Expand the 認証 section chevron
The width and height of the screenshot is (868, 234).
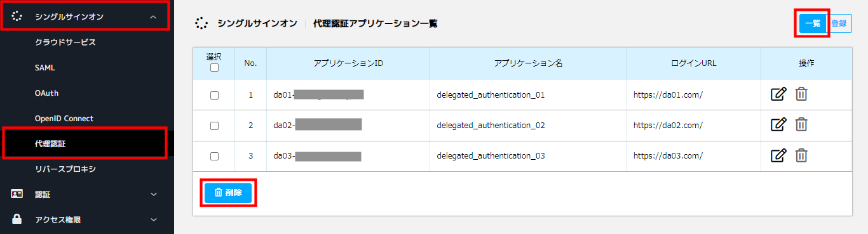tap(153, 195)
